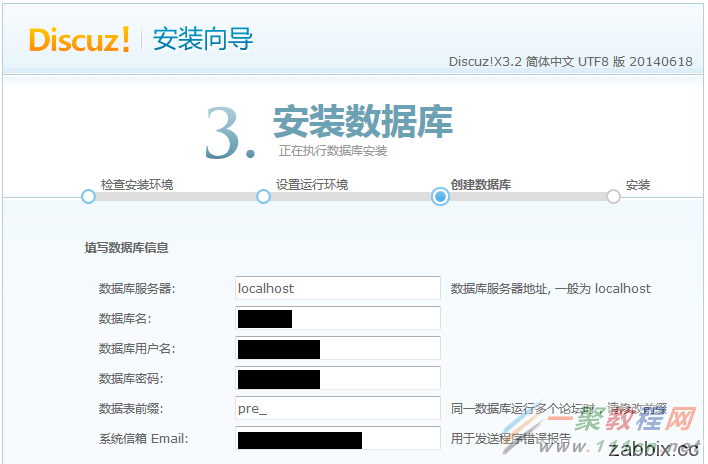This screenshot has height=464, width=708.
Task: Click the 检查安装环境 step label
Action: tap(137, 185)
